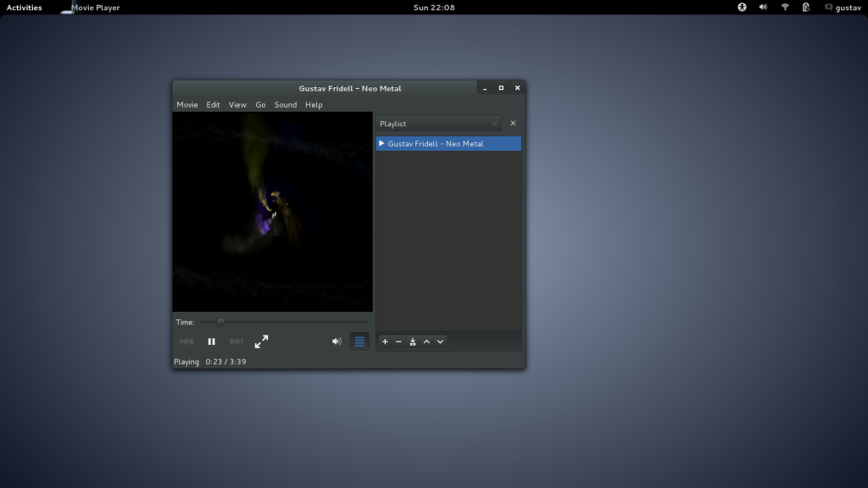Open the View menu
Image resolution: width=868 pixels, height=488 pixels.
click(x=237, y=104)
